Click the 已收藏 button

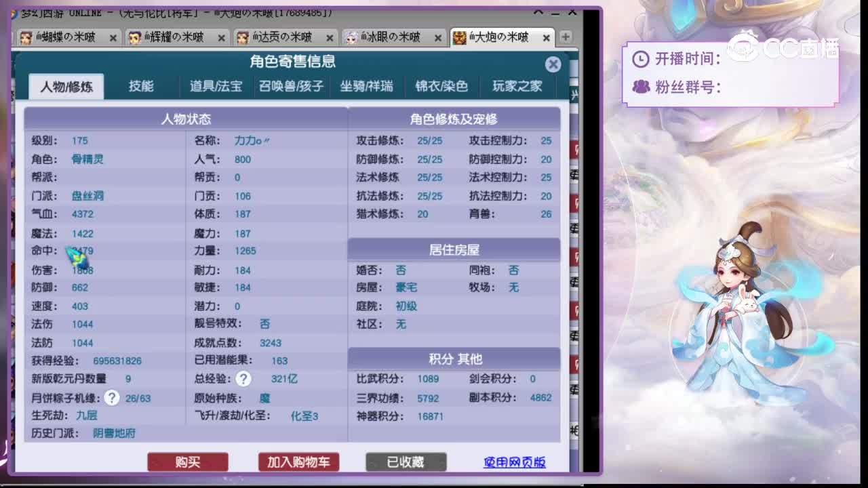[406, 462]
